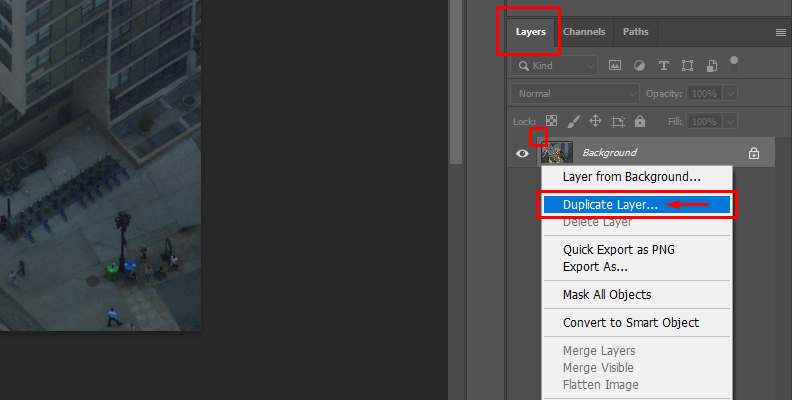This screenshot has width=792, height=400.
Task: Lock transparent pixels icon
Action: coord(552,121)
